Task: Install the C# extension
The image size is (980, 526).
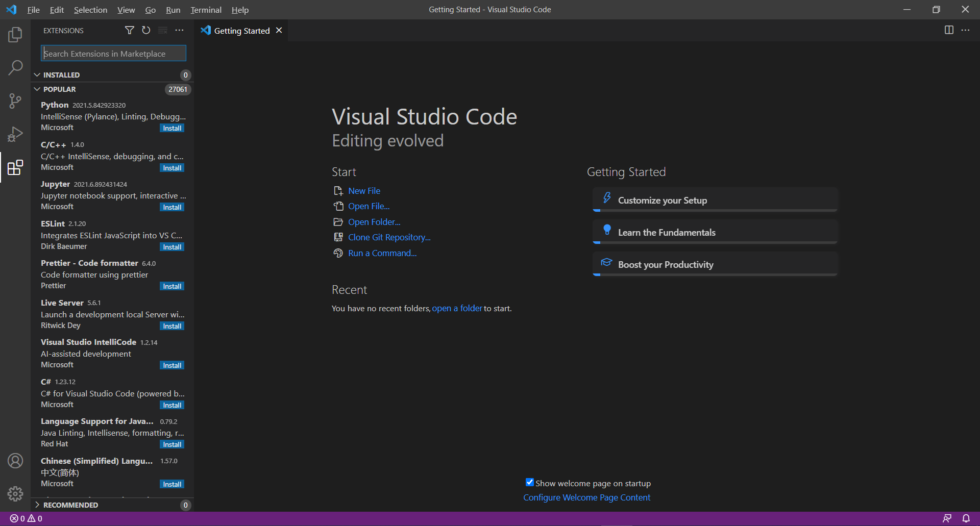Action: pos(172,405)
